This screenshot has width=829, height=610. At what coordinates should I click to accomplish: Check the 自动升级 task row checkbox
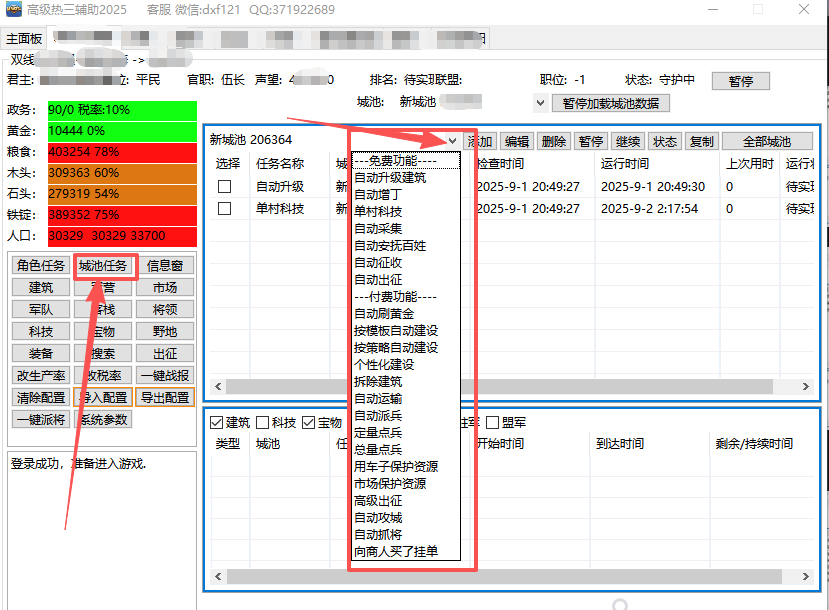tap(225, 187)
